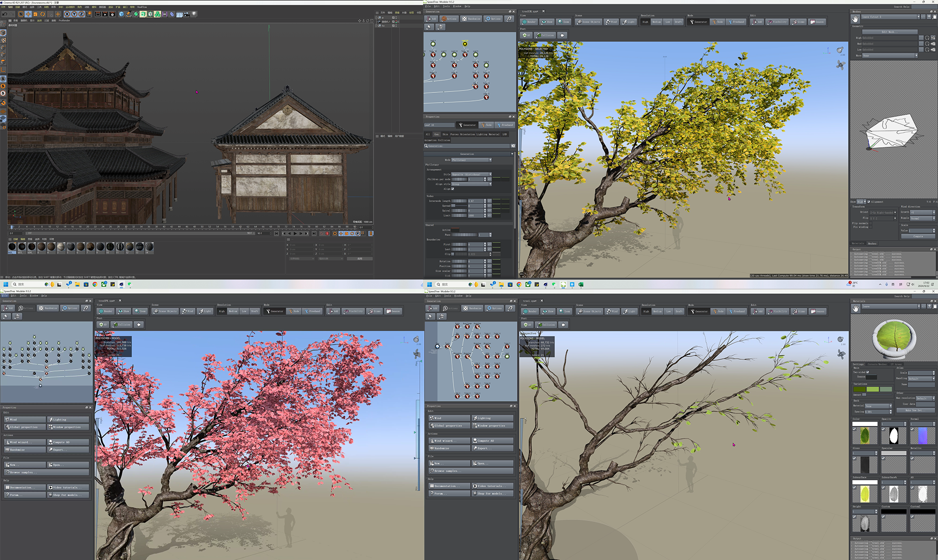Screen dimensions: 938x560
Task: Click the play button in Cinema 4D timeline
Action: pyautogui.click(x=295, y=233)
